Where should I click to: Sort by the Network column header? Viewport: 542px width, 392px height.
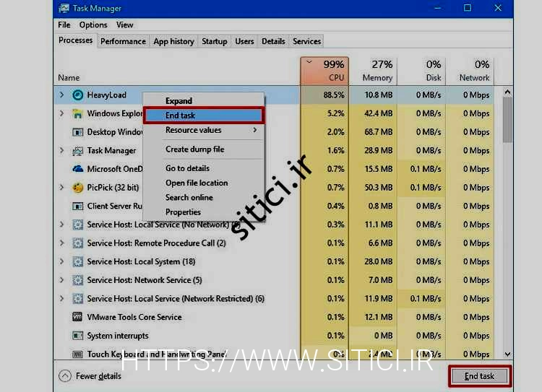tap(470, 71)
